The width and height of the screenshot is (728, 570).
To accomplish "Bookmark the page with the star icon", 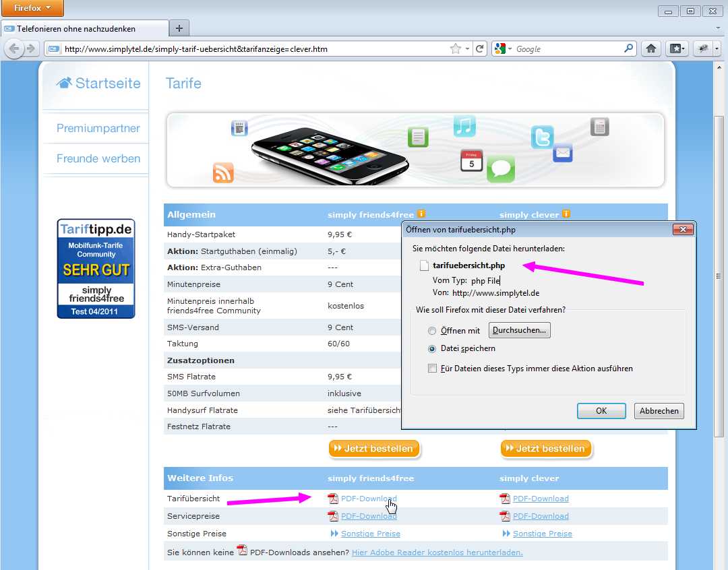I will click(x=456, y=49).
